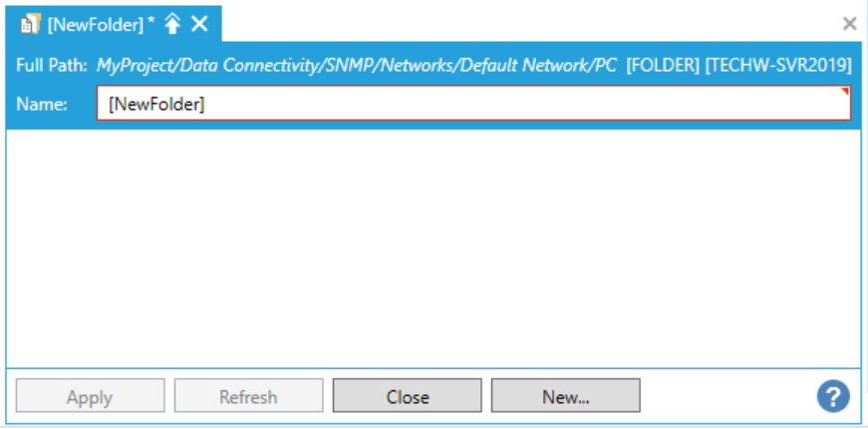
Task: Click the [FOLDER] type label
Action: [x=662, y=66]
